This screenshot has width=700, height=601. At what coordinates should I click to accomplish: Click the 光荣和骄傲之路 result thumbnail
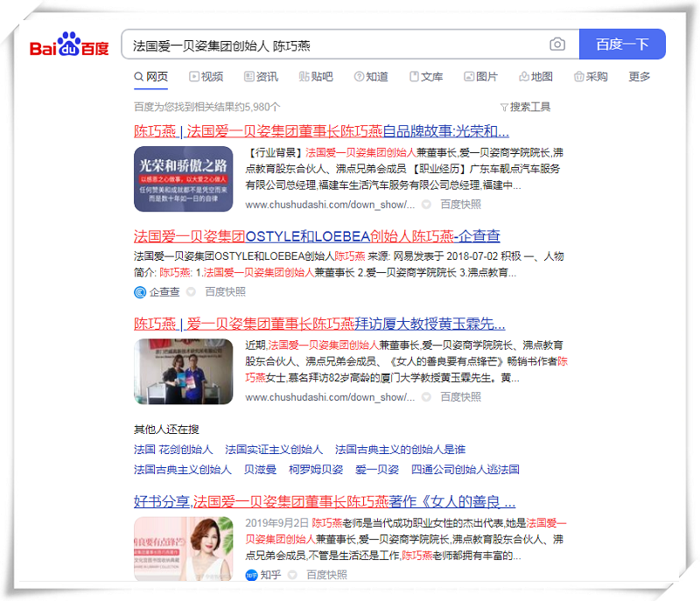[x=183, y=178]
